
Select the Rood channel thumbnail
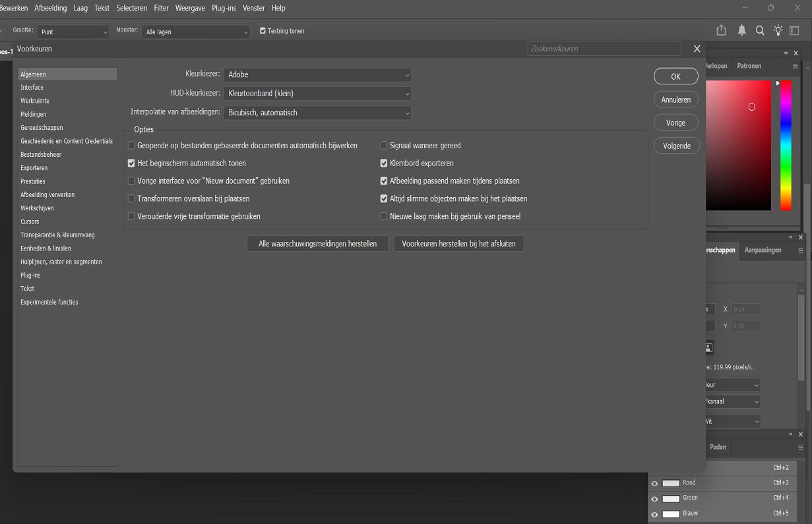(671, 483)
